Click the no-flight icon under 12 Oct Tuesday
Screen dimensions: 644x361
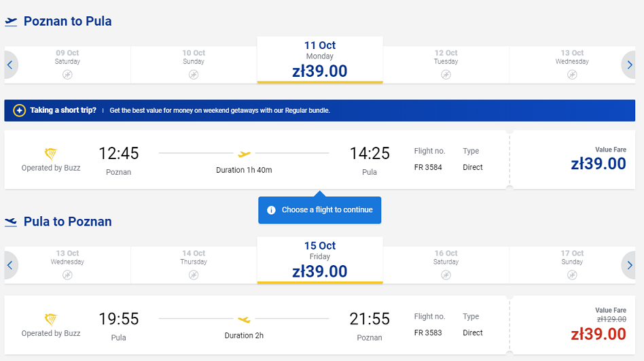pos(446,74)
